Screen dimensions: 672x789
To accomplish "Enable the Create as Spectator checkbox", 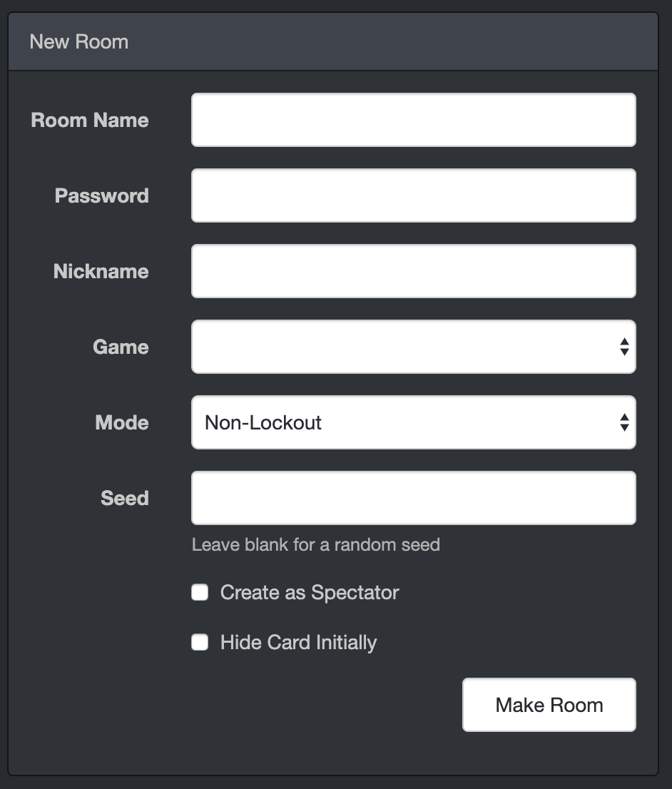I will point(200,592).
